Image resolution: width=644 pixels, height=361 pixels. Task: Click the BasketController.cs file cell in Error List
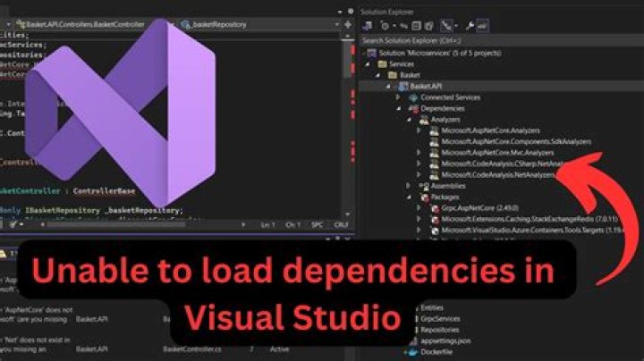(192, 349)
